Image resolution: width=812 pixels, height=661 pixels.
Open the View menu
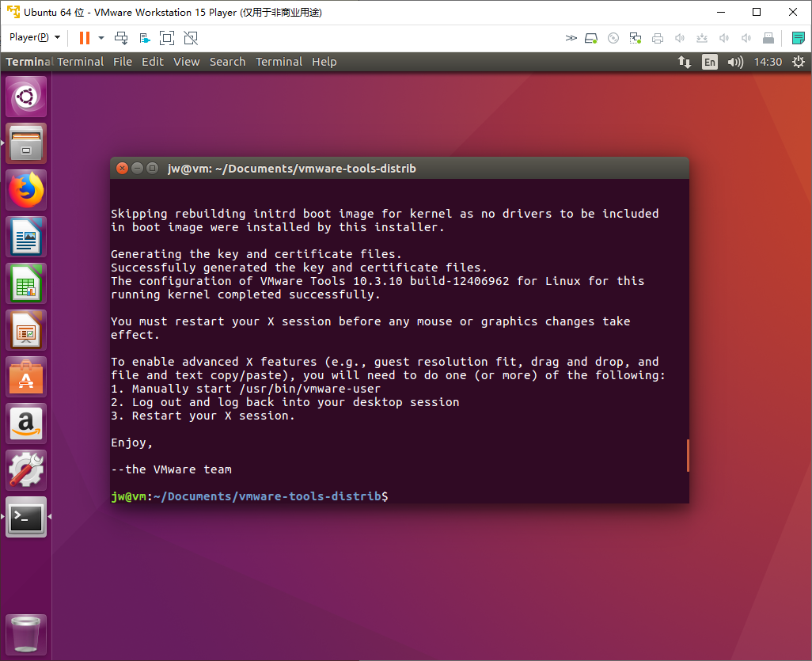tap(187, 62)
